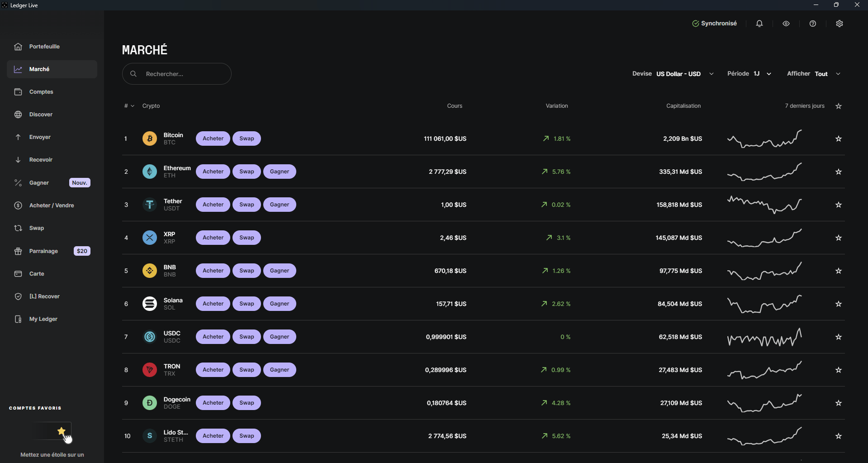Click Swap button for Ethereum
The height and width of the screenshot is (463, 868).
tap(247, 172)
